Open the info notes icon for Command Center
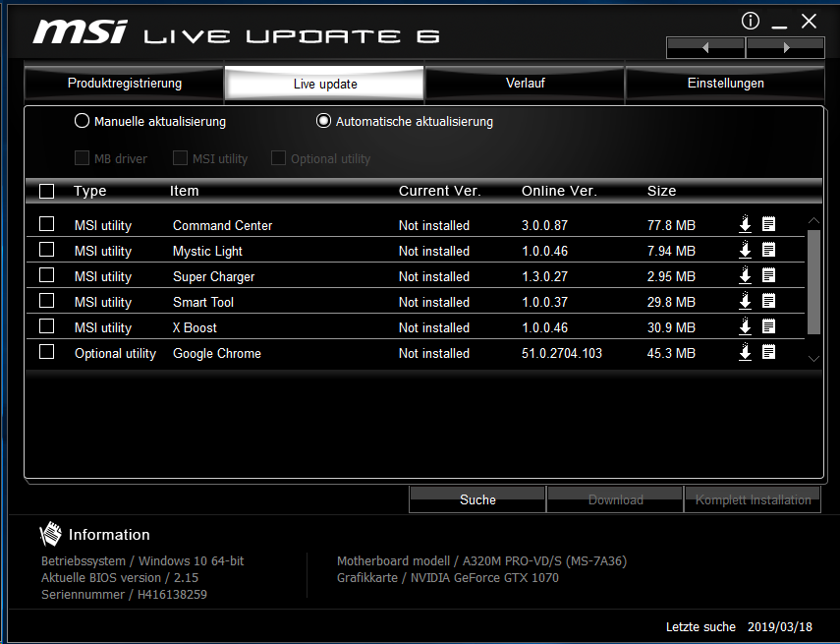 point(768,224)
